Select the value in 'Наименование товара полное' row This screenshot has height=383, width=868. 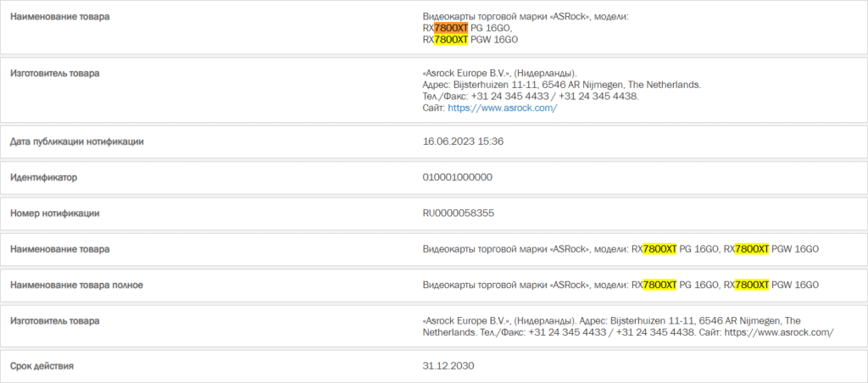click(x=620, y=285)
